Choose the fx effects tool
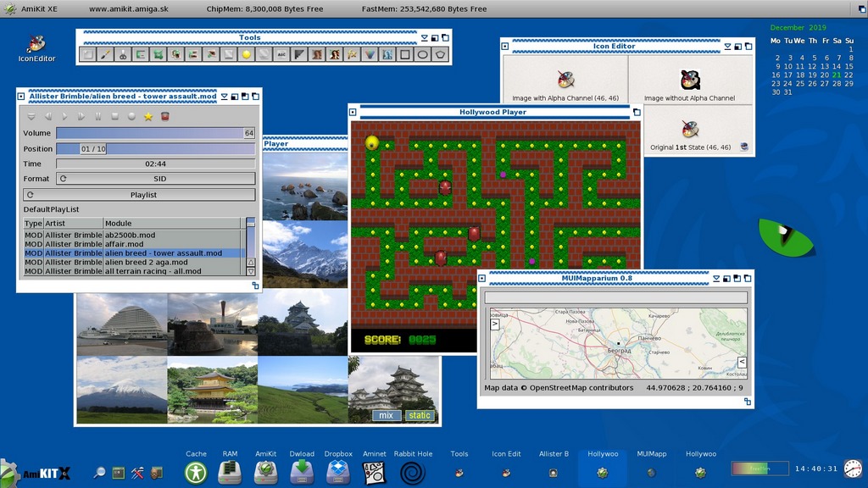 (352, 54)
